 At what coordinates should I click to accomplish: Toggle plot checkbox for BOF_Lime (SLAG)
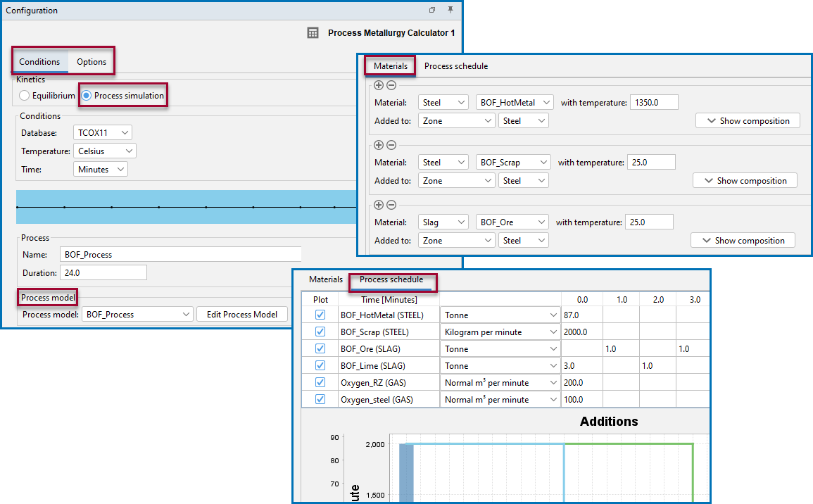click(320, 365)
